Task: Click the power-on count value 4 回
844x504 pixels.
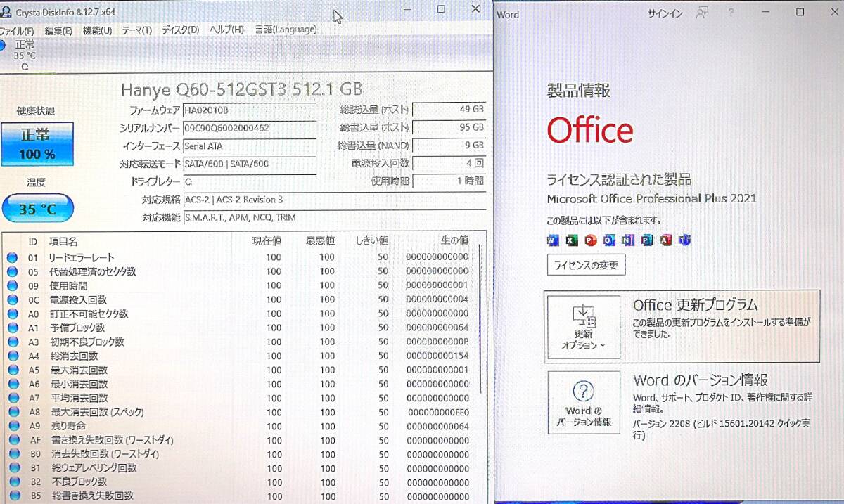Action: pyautogui.click(x=450, y=163)
